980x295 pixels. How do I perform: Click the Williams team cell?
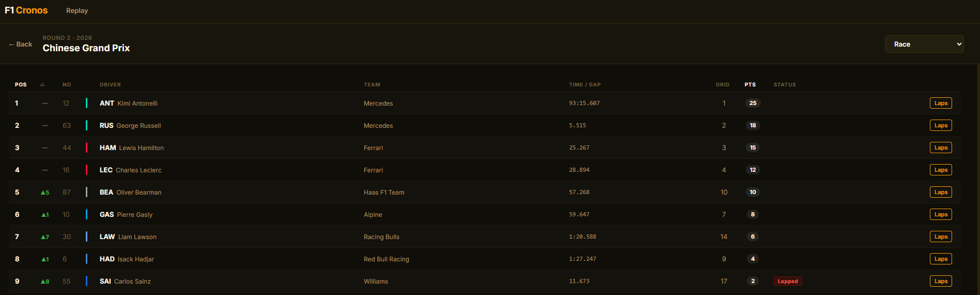[376, 282]
